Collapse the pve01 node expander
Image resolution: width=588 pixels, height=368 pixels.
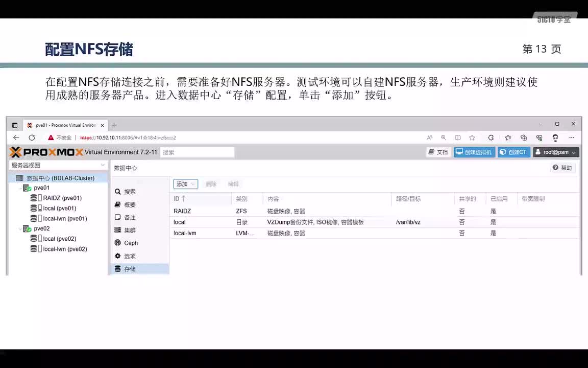coord(20,188)
